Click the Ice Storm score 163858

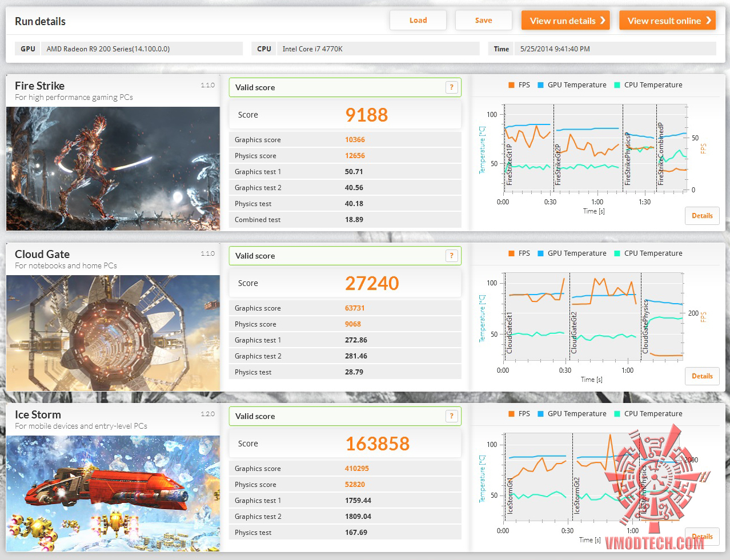[x=378, y=444]
